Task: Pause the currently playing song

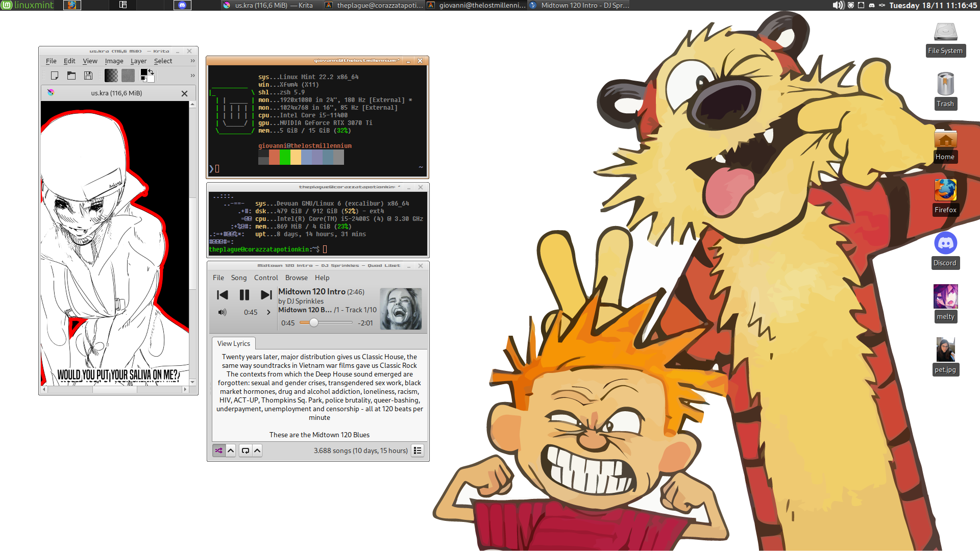Action: pos(244,295)
